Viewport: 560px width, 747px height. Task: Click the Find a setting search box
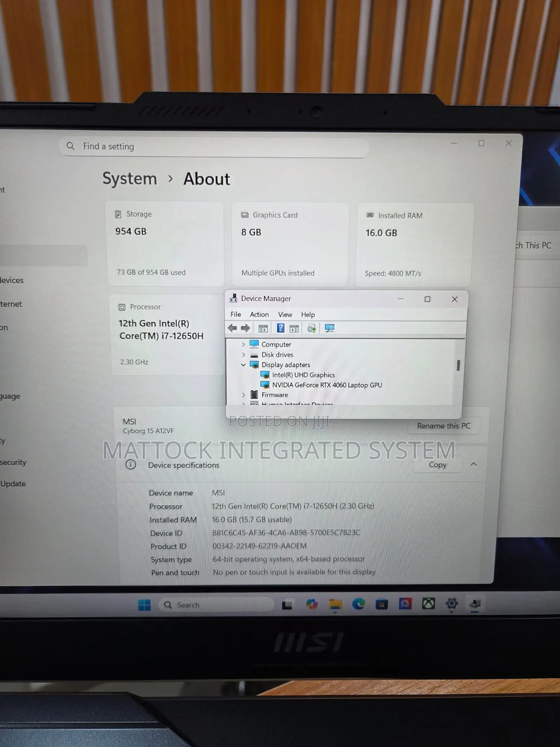[213, 147]
